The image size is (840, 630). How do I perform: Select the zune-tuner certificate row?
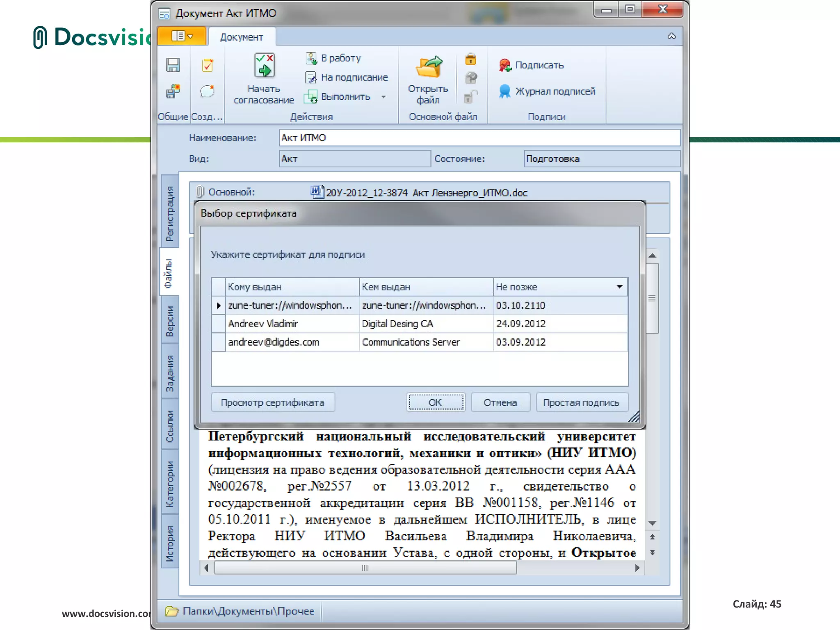tap(420, 305)
